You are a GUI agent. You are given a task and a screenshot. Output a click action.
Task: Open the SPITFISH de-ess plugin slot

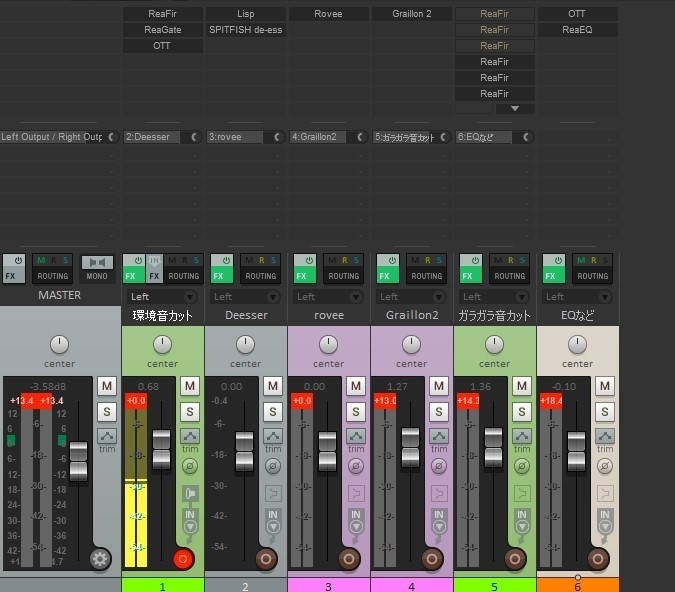(x=246, y=30)
